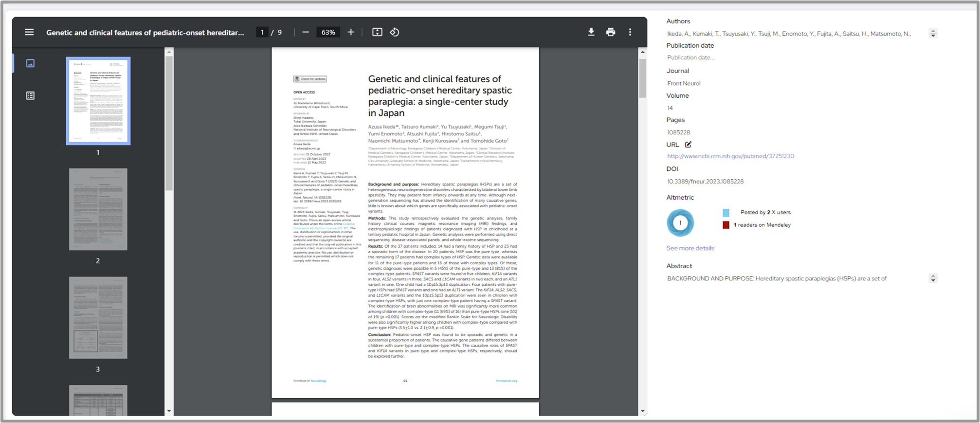Click the Altmetric score donut badge
This screenshot has height=423, width=980.
pos(680,223)
